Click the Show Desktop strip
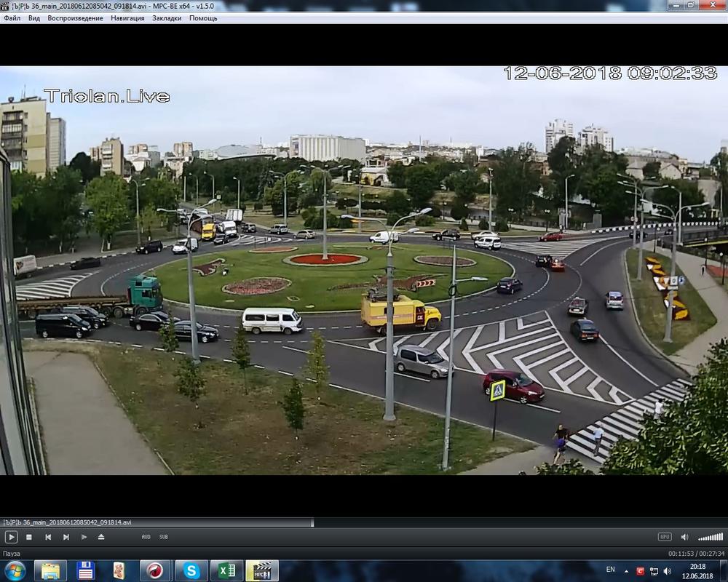This screenshot has width=728, height=582. coord(724,571)
